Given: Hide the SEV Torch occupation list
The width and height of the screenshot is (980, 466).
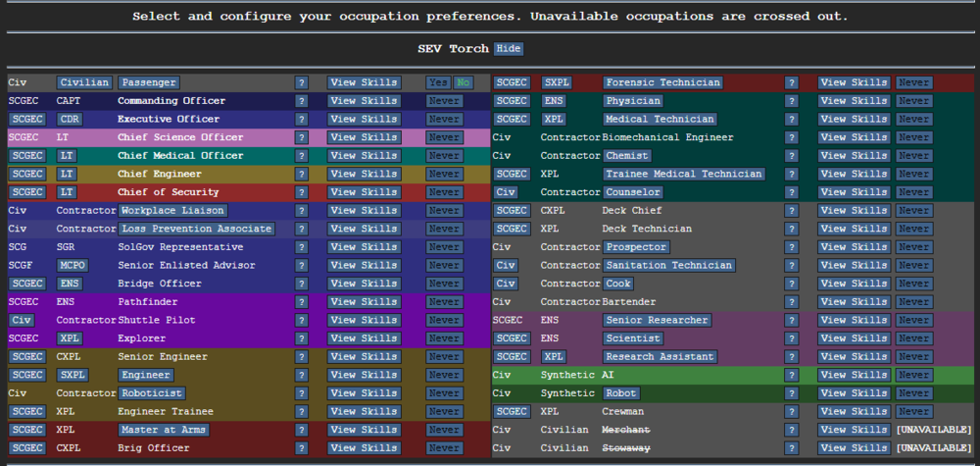Looking at the screenshot, I should point(508,49).
